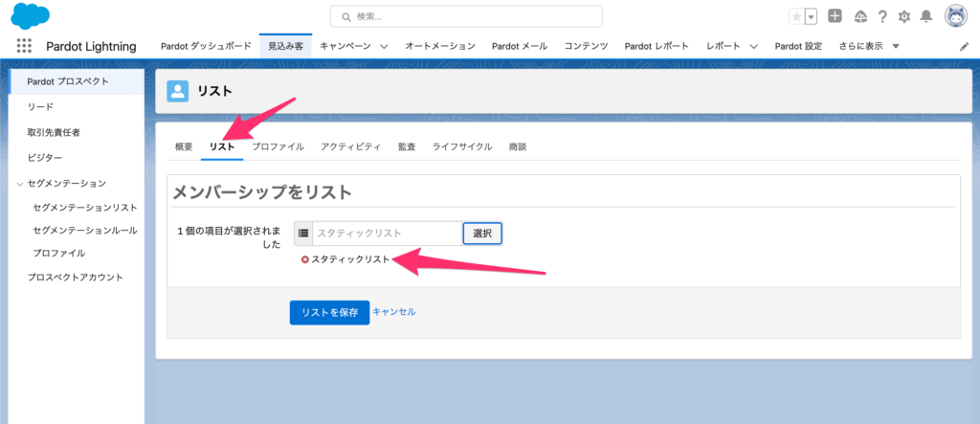The image size is (980, 424).
Task: Open the global create plus icon
Action: point(835,16)
